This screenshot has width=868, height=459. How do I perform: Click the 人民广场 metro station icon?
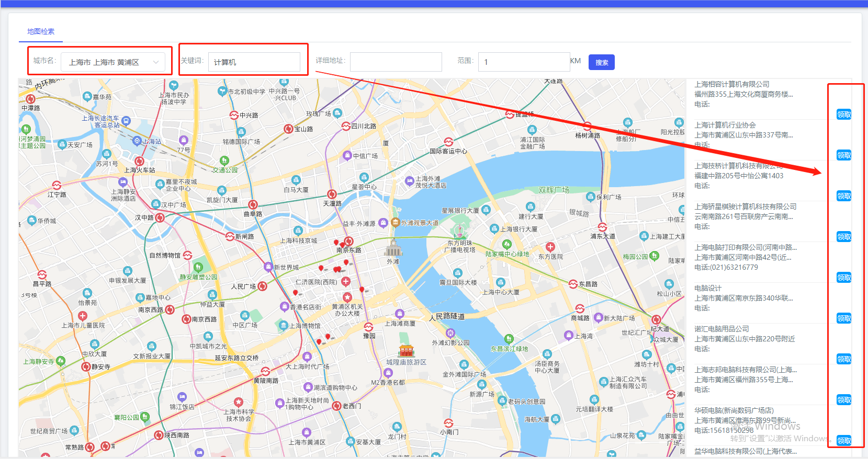pos(263,286)
